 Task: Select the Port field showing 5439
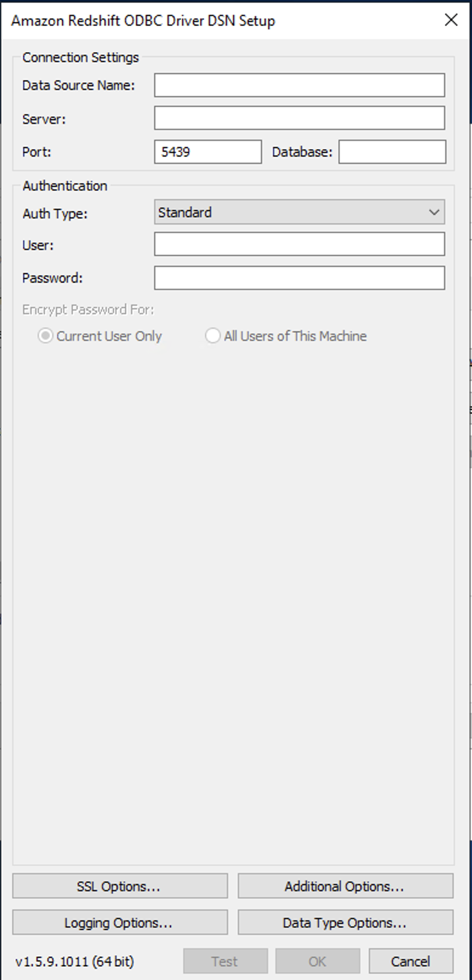207,151
